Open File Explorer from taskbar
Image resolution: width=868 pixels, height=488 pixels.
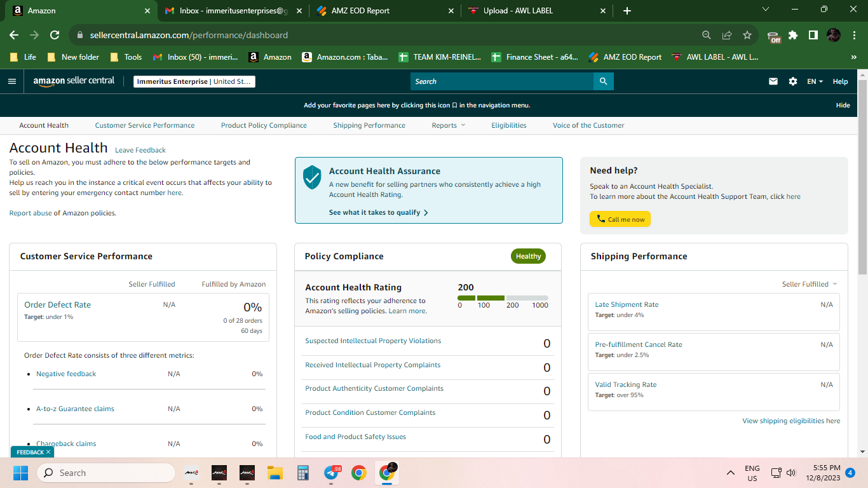coord(275,473)
